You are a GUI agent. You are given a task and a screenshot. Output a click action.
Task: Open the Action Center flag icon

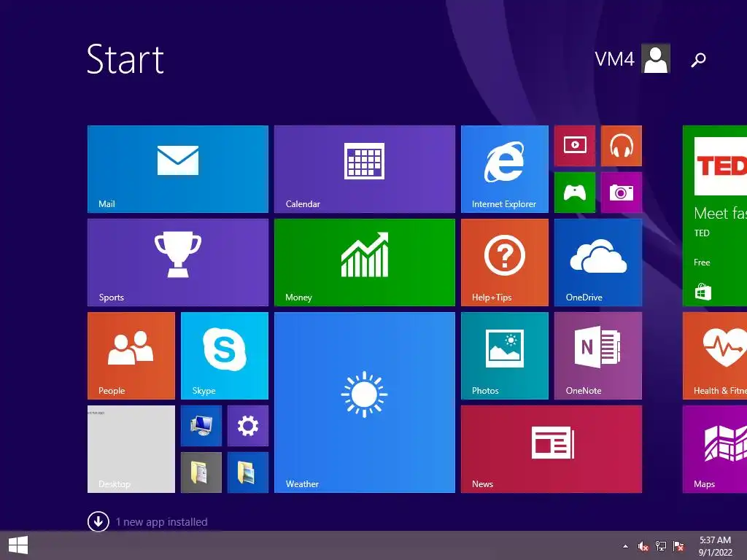click(x=678, y=546)
